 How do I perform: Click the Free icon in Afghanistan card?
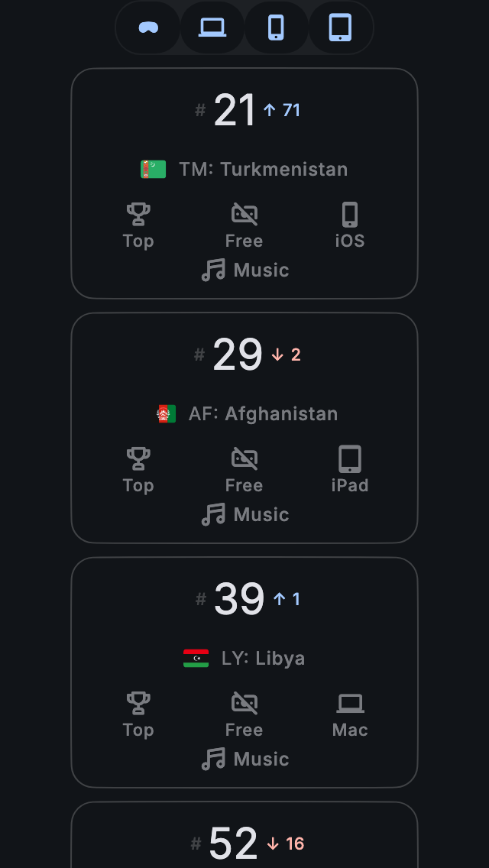(x=244, y=459)
